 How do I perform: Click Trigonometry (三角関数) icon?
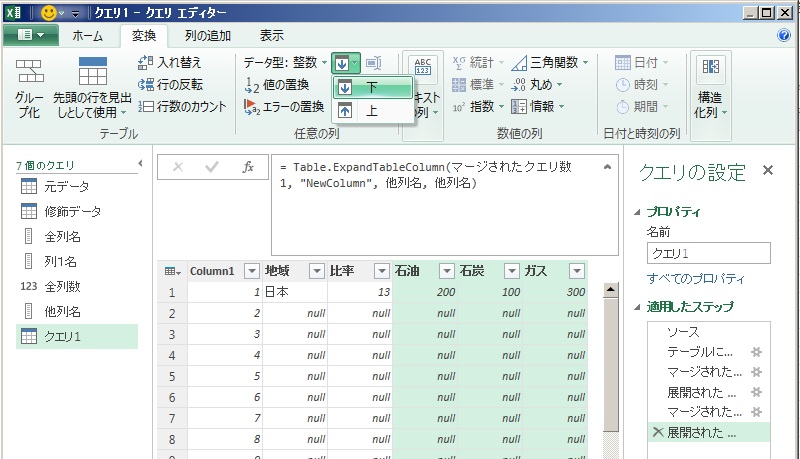(x=519, y=63)
